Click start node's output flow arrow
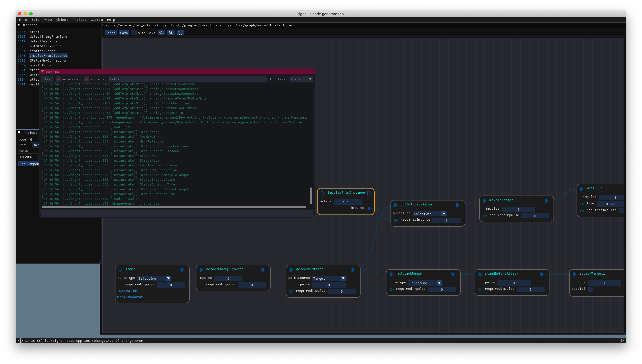This screenshot has width=642, height=364. (x=182, y=270)
